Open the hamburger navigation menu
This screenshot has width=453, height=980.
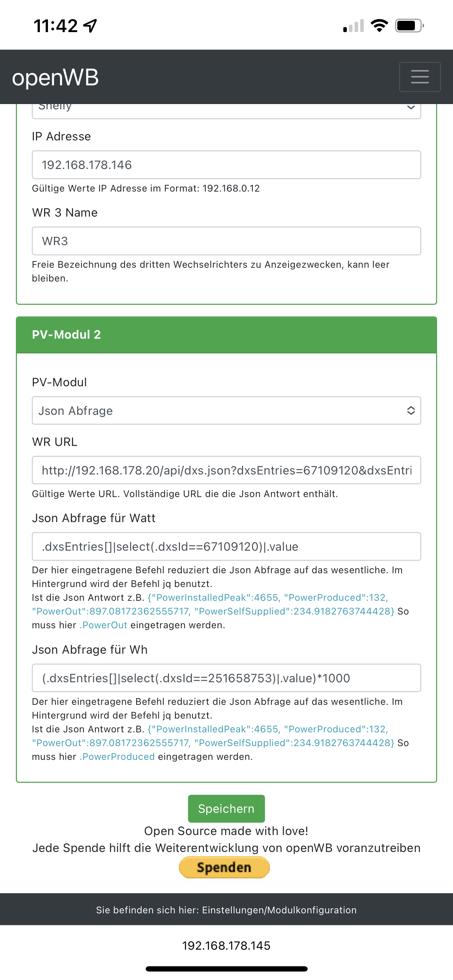[x=419, y=77]
